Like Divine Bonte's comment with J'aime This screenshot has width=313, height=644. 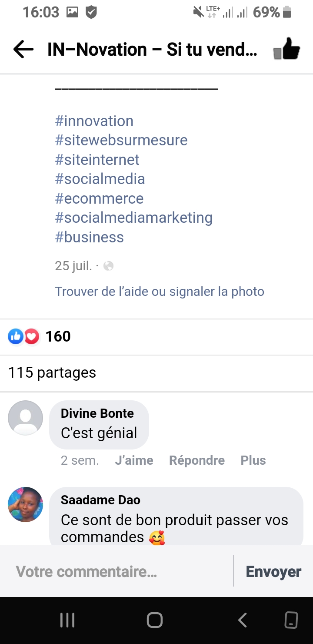[x=134, y=460]
